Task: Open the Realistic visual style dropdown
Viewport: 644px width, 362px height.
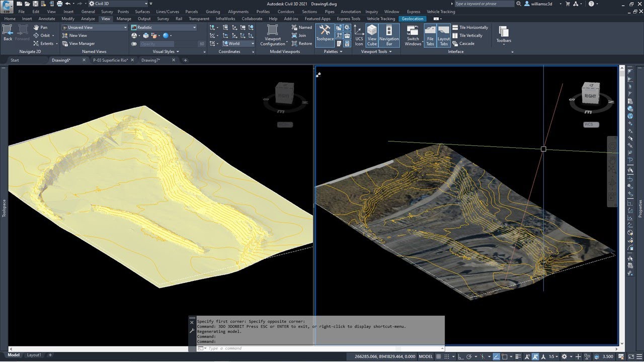Action: pos(164,28)
